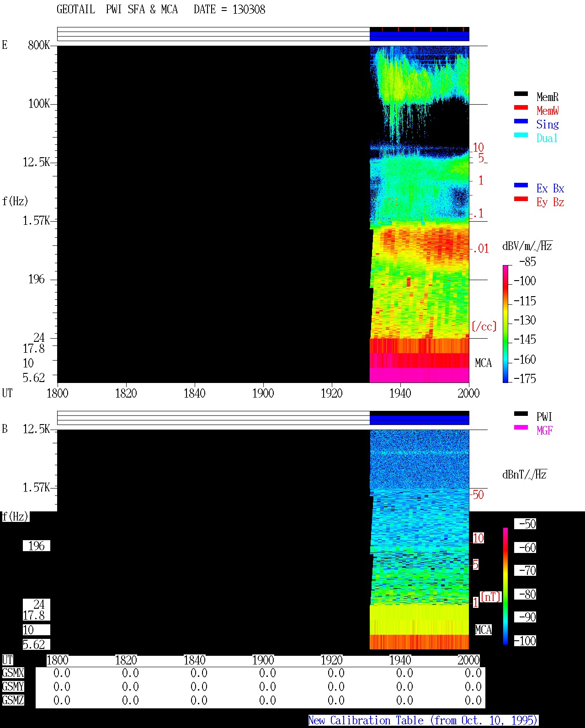Click the -130 color scale value
Viewport: 585px width, 728px height.
point(525,320)
